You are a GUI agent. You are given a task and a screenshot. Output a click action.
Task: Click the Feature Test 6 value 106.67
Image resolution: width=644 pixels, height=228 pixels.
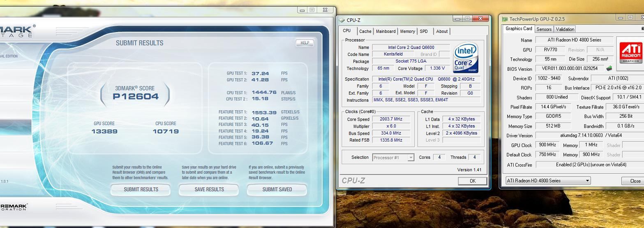click(x=262, y=144)
